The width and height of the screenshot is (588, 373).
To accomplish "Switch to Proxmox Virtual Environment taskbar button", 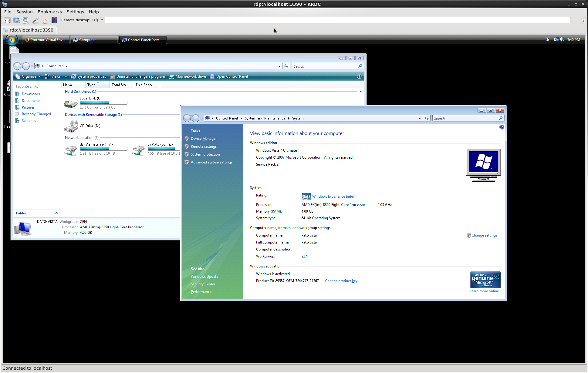I will [x=46, y=40].
